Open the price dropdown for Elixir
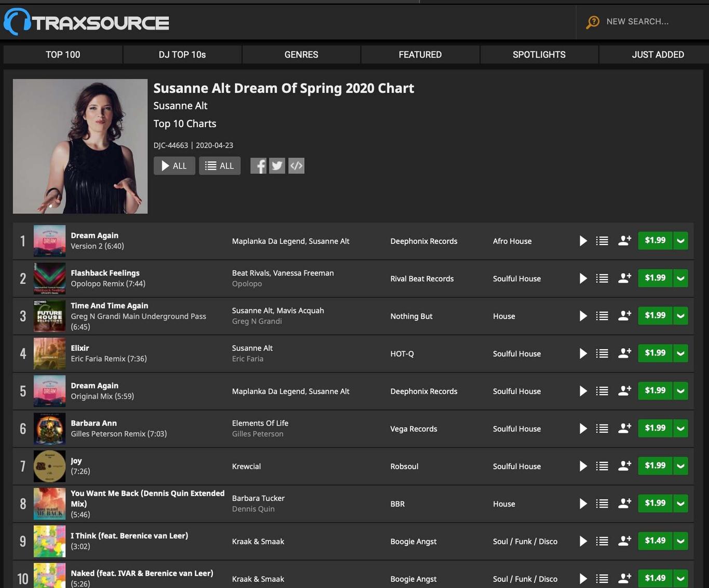The width and height of the screenshot is (709, 588). click(x=680, y=353)
